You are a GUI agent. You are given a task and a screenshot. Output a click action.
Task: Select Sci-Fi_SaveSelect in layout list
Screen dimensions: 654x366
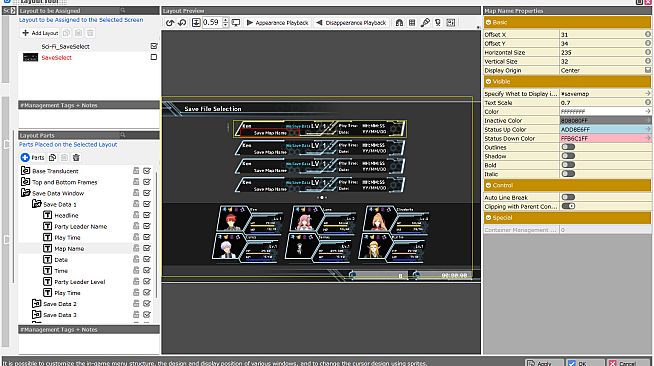[65, 46]
